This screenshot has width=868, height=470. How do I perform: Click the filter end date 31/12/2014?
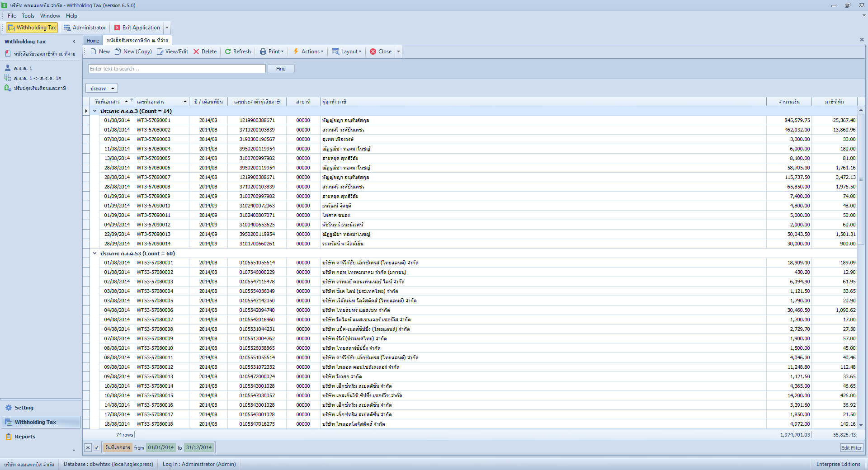[199, 448]
